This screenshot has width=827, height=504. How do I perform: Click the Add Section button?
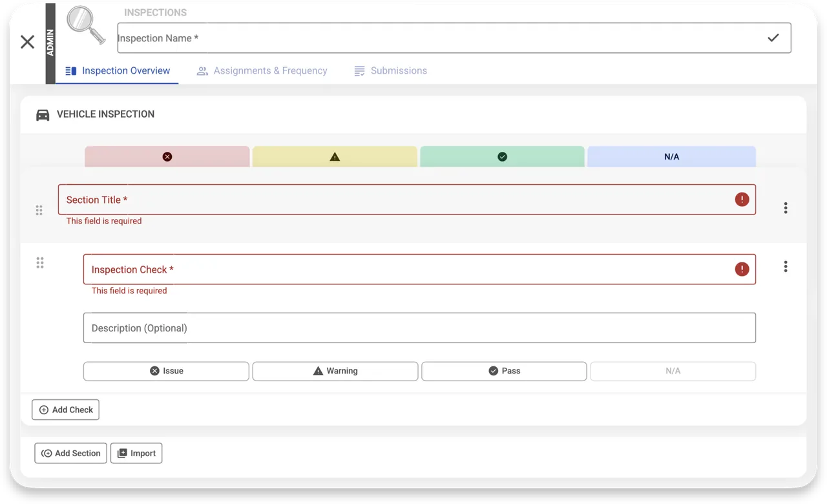pyautogui.click(x=70, y=453)
